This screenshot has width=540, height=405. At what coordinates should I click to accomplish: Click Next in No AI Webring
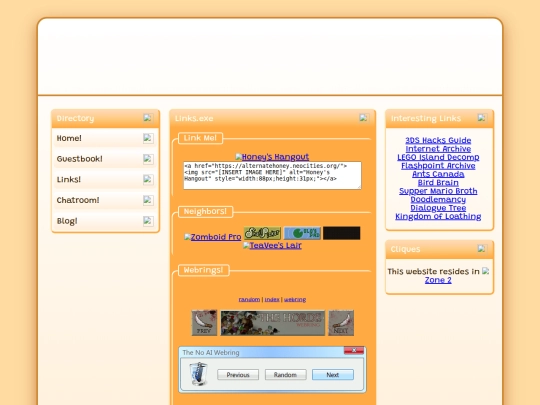[x=333, y=375]
